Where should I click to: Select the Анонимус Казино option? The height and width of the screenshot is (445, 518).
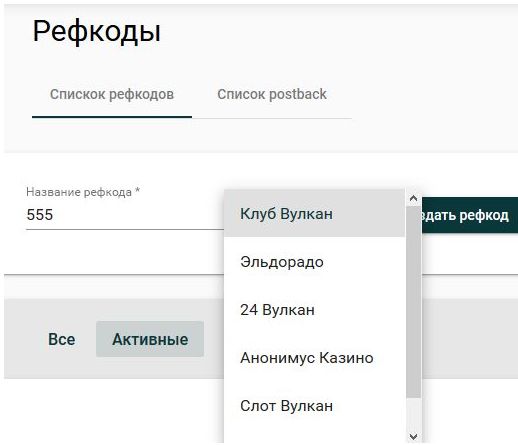(x=314, y=358)
